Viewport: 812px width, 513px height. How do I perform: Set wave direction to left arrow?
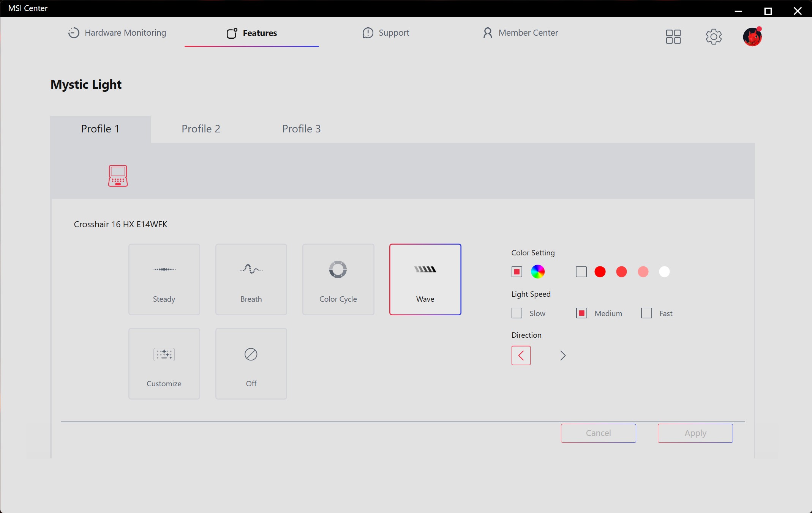521,356
